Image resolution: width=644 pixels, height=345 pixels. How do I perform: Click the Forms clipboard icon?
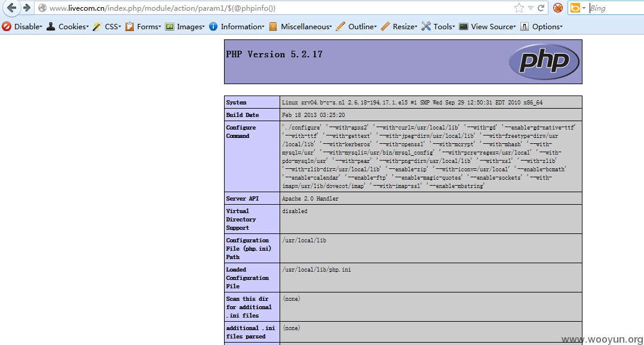[x=130, y=26]
